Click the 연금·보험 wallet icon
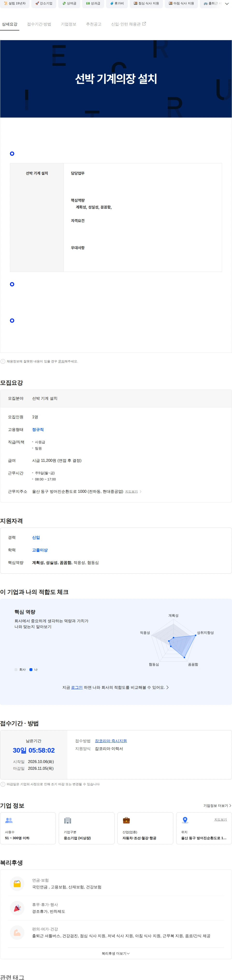 click(17, 884)
